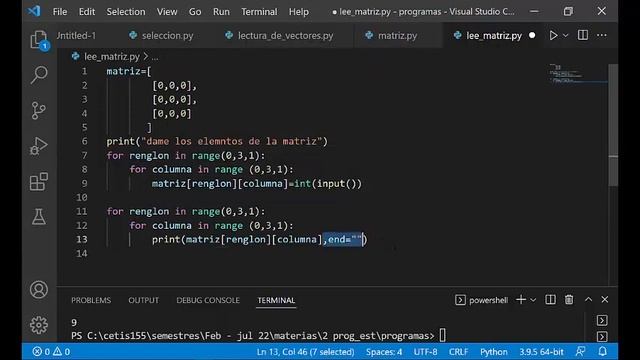640x360 pixels.
Task: Open the Search view icon
Action: [39, 75]
